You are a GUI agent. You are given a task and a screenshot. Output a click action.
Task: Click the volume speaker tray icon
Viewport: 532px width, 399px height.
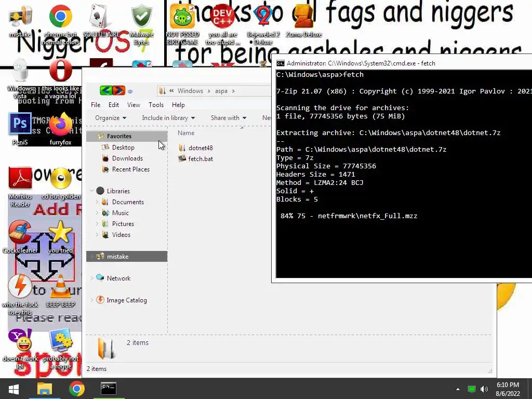pyautogui.click(x=484, y=389)
